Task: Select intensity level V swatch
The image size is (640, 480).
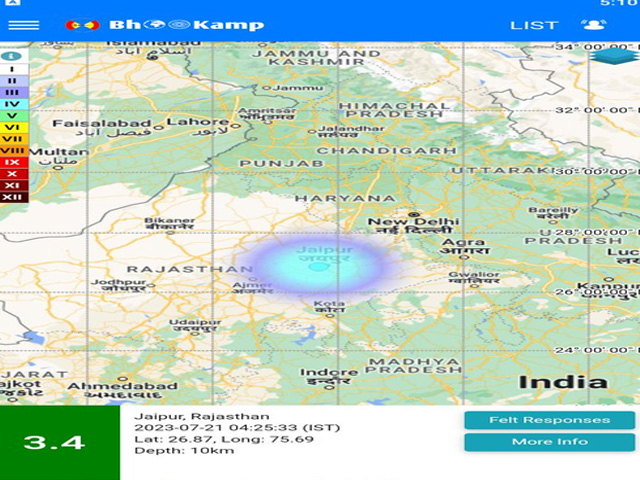Action: tap(14, 116)
